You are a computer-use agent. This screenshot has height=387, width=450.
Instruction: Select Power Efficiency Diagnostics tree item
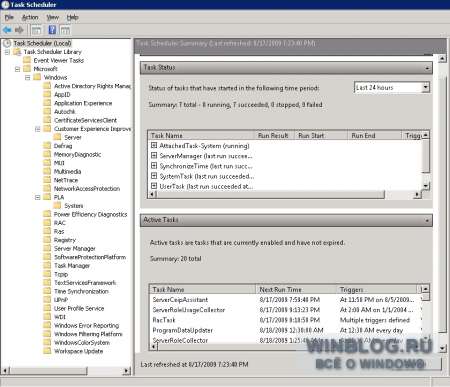click(x=90, y=214)
